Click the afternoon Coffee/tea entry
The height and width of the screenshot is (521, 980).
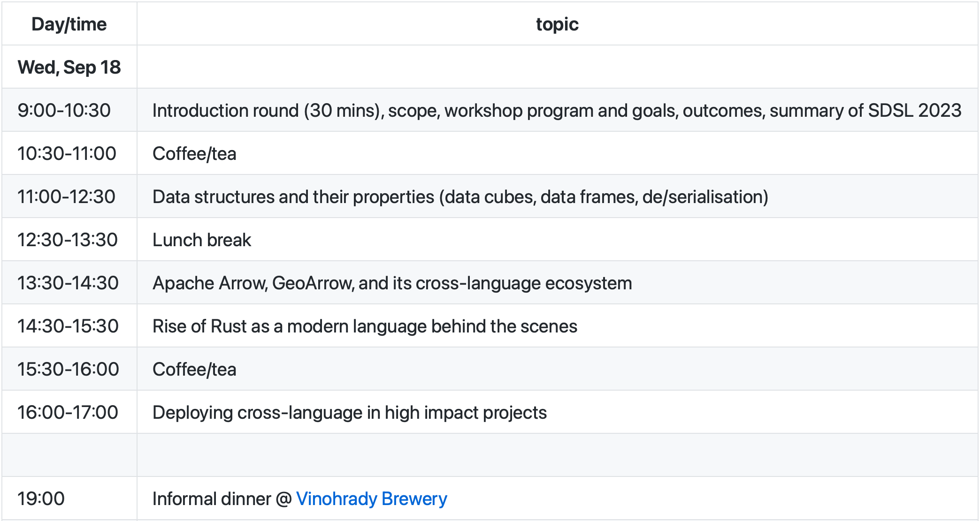(194, 369)
